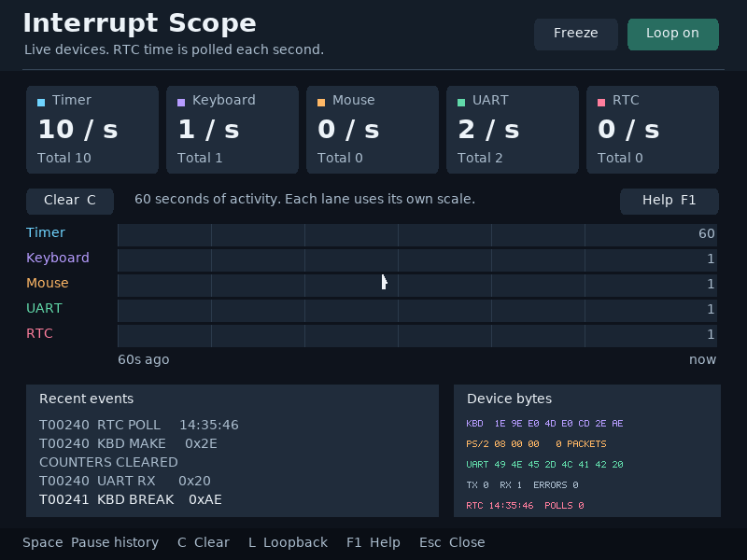Screen dimensions: 747x560
Task: Click the blue Timer color square
Action: tap(41, 103)
